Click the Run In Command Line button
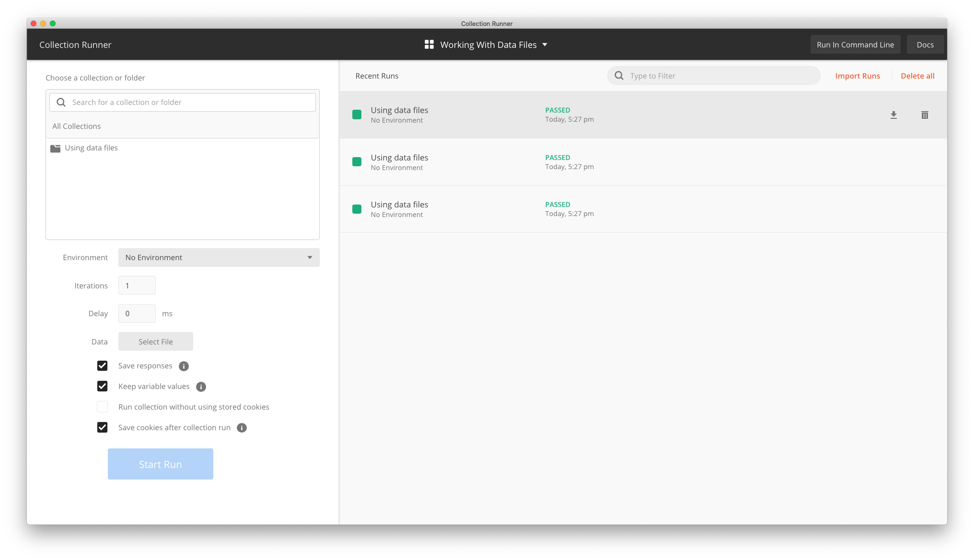The width and height of the screenshot is (974, 560). [x=855, y=45]
